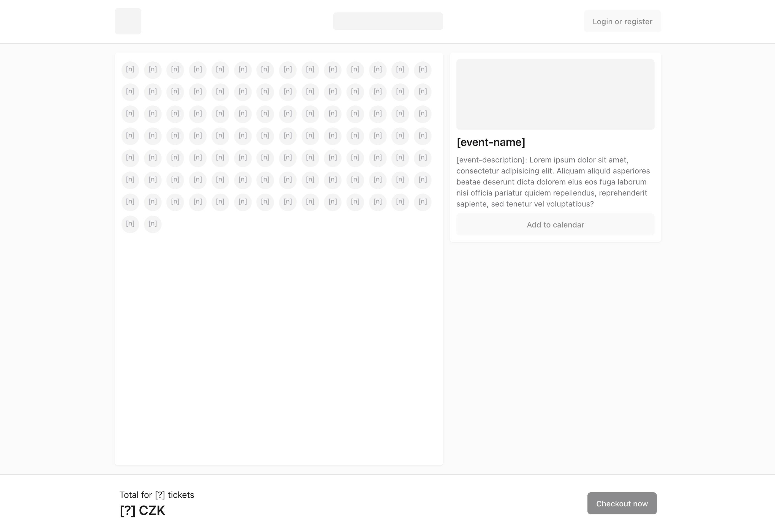
Task: Click the event image placeholder
Action: click(x=555, y=94)
